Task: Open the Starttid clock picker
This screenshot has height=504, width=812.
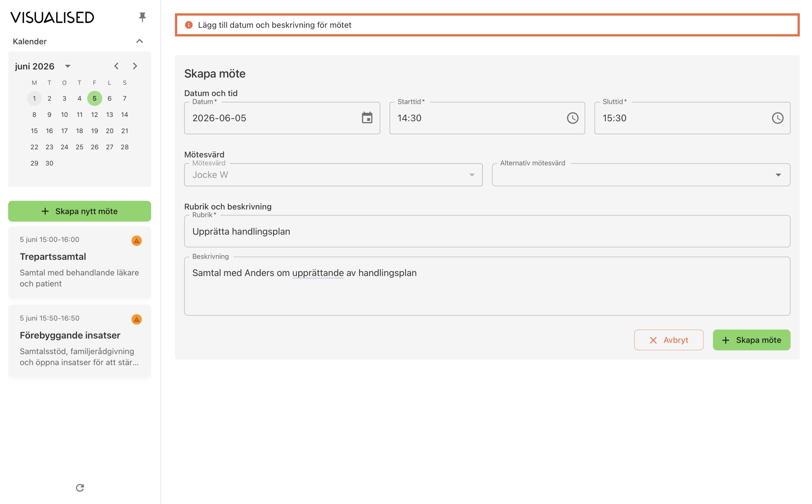Action: pos(573,118)
